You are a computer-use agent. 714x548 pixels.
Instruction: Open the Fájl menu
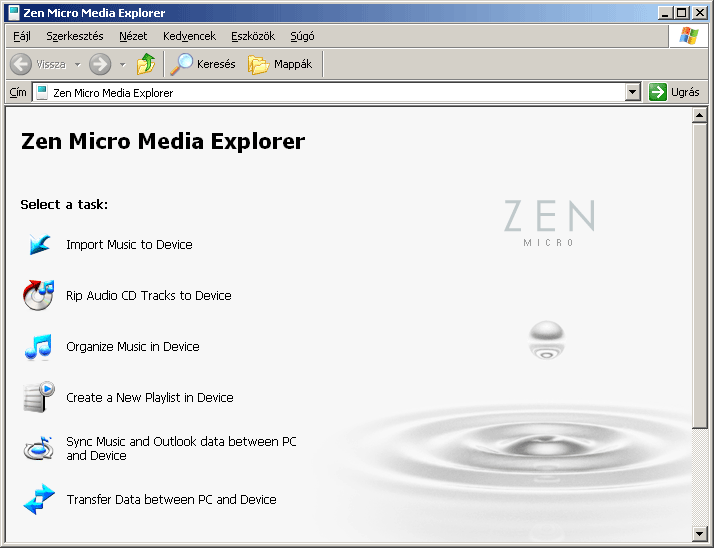tap(22, 36)
